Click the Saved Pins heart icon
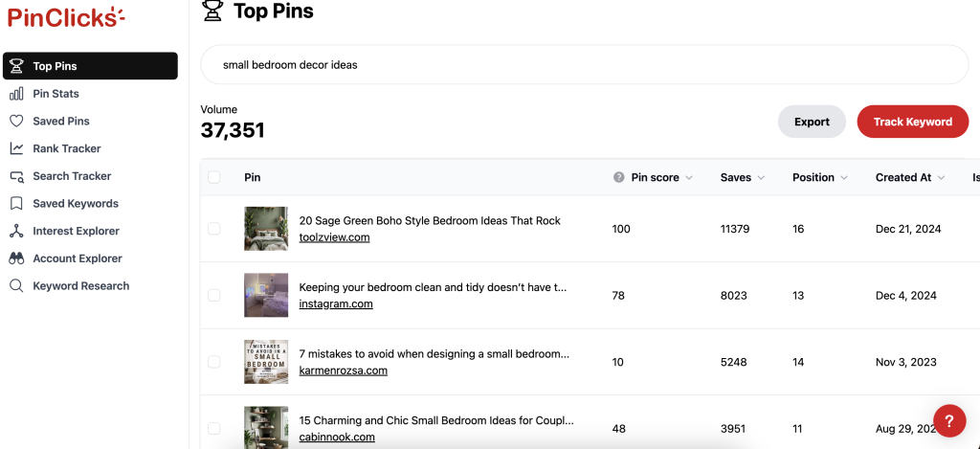980x449 pixels. 16,122
